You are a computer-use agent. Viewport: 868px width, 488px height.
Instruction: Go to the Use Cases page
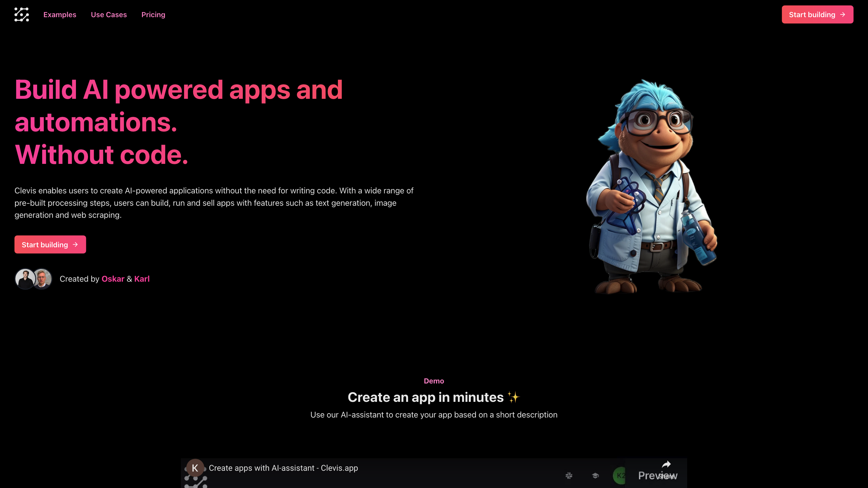tap(108, 15)
